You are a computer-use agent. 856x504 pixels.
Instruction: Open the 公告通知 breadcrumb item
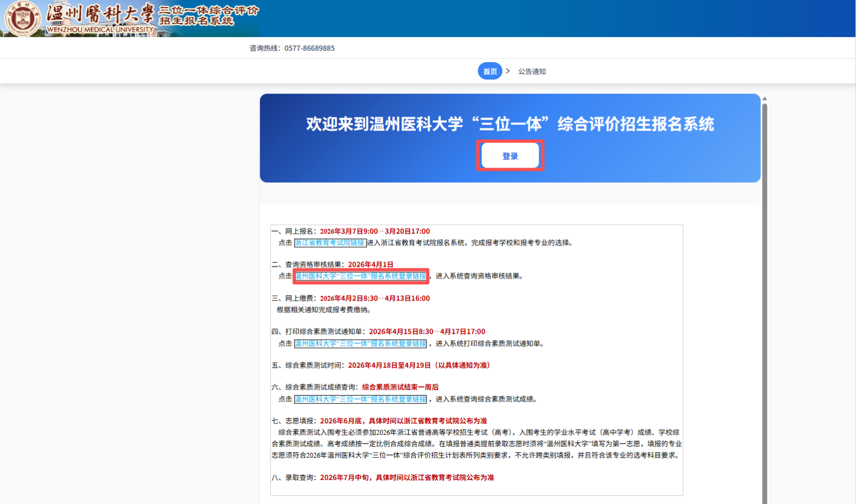click(532, 71)
